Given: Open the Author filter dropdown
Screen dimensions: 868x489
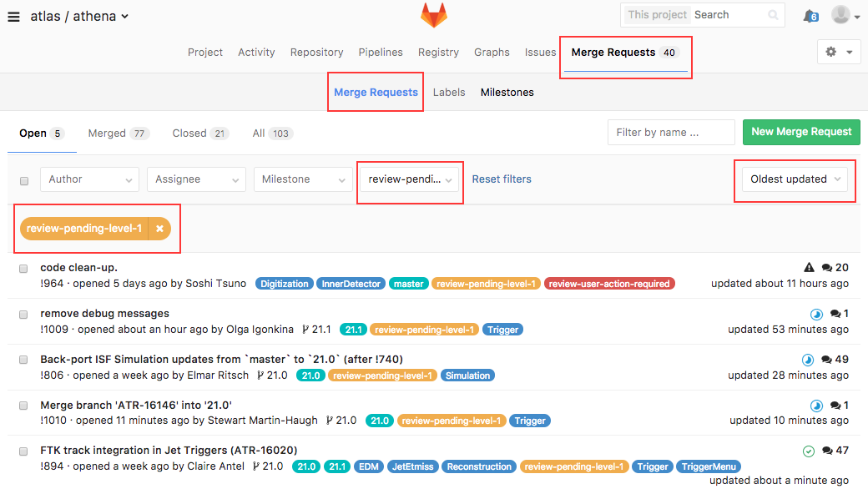Looking at the screenshot, I should 89,179.
